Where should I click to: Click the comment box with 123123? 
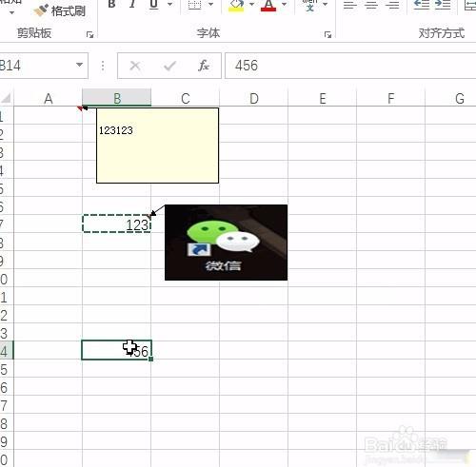click(x=158, y=146)
